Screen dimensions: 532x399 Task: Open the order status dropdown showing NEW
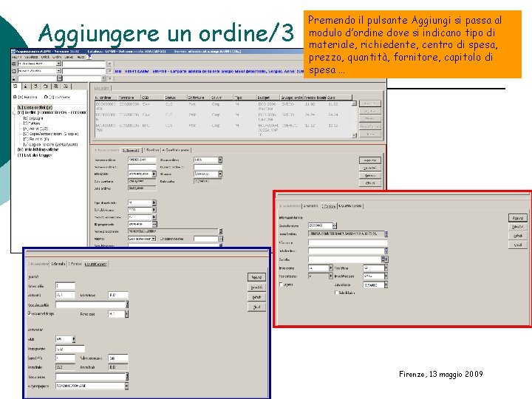point(220,160)
